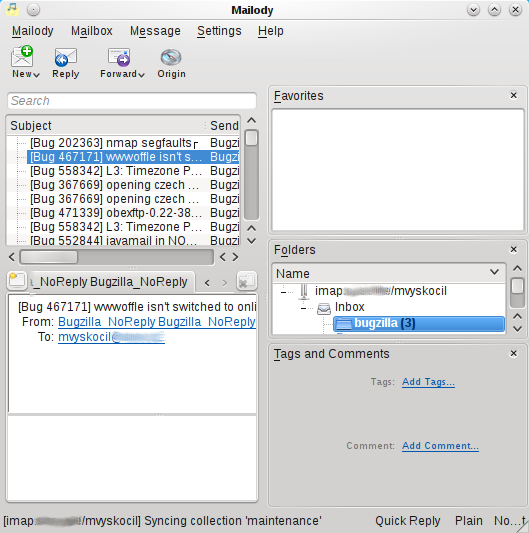This screenshot has height=533, width=529.
Task: Switch to the Bugzilla_NoReply message tab
Action: (111, 282)
